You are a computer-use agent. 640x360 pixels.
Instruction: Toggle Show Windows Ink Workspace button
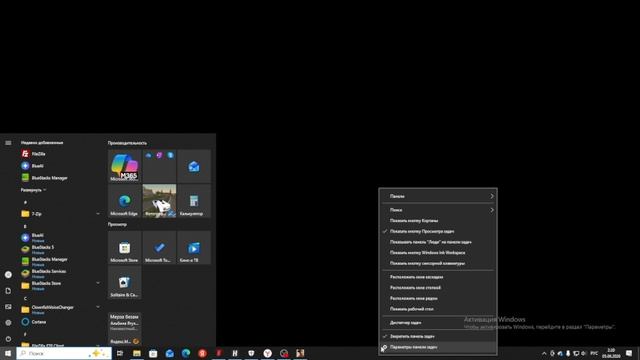click(438, 252)
